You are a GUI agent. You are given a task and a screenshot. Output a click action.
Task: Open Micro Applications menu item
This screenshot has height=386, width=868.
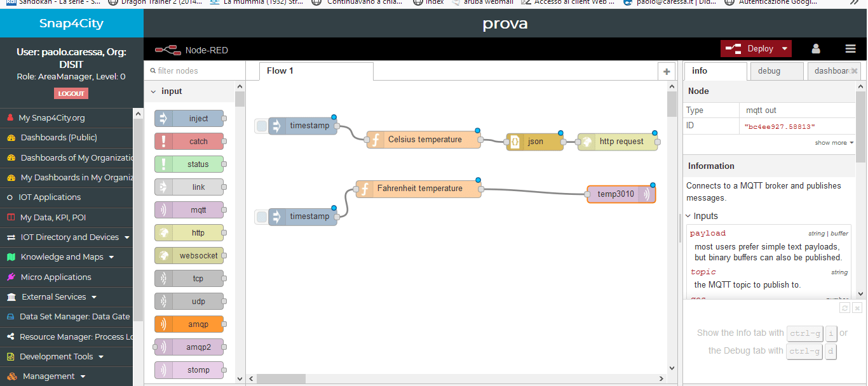click(67, 277)
